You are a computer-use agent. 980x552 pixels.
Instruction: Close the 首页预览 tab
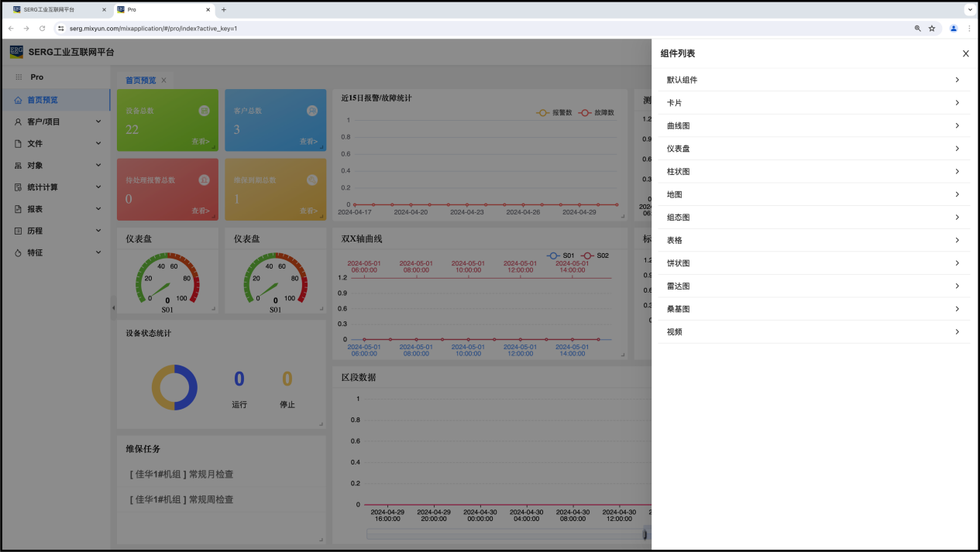pos(163,81)
